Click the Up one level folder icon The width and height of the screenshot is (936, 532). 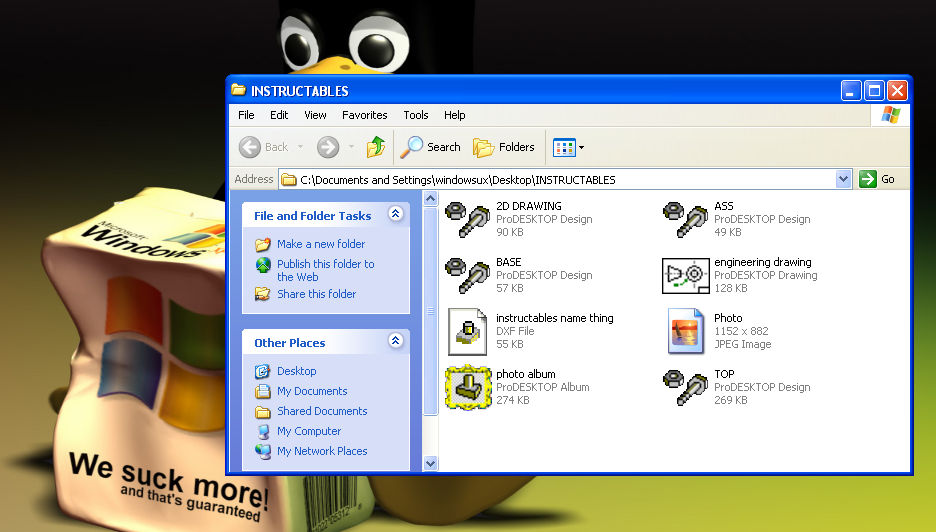(375, 147)
